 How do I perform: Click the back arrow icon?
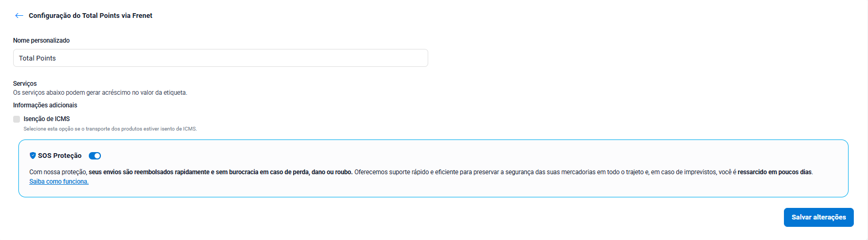click(19, 16)
